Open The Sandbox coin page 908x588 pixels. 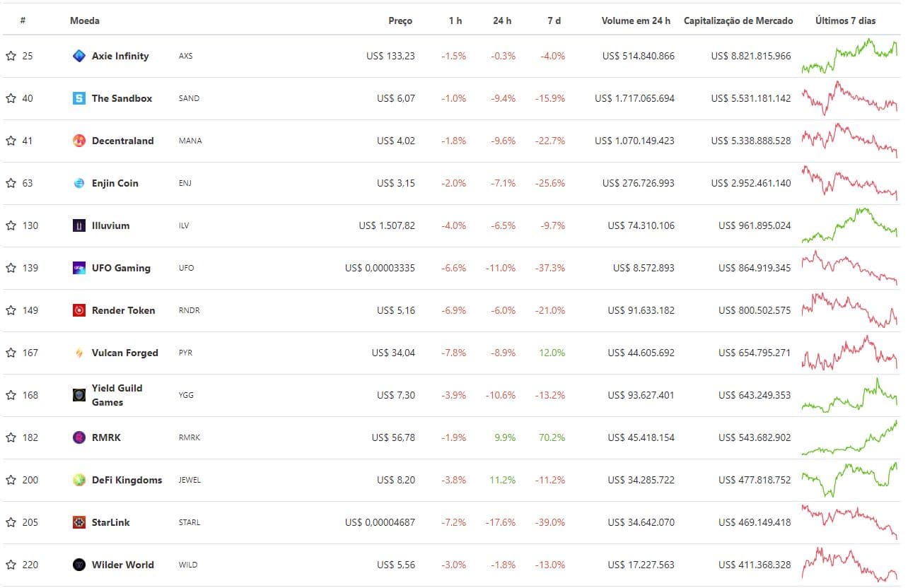point(122,98)
